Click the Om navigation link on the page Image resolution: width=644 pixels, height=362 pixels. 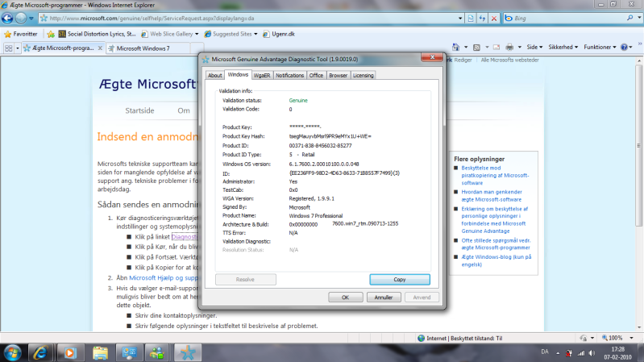pos(184,110)
